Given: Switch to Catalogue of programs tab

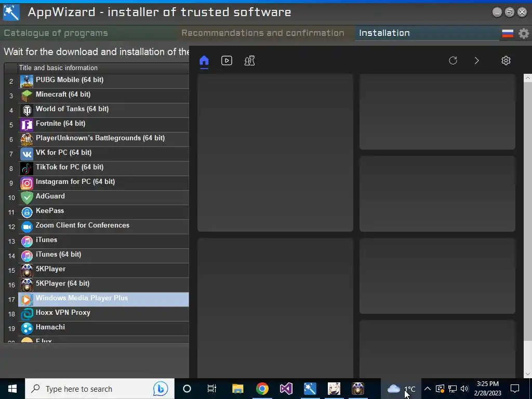Looking at the screenshot, I should (56, 33).
